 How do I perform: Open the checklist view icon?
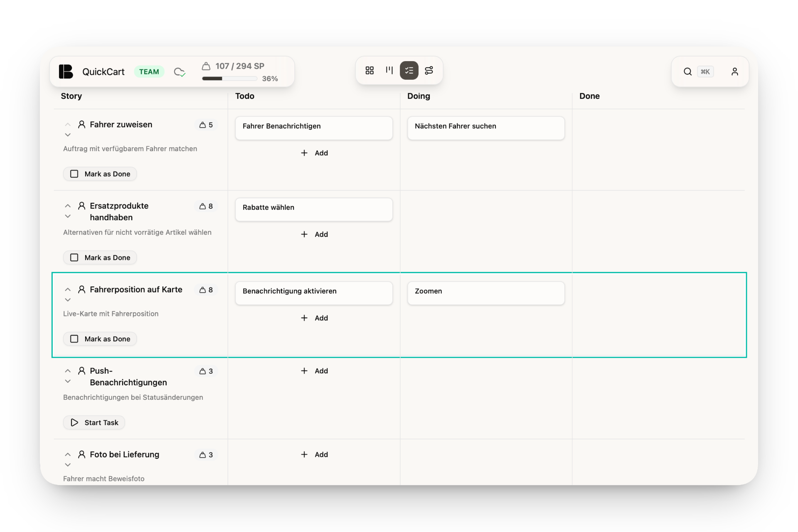(x=409, y=70)
